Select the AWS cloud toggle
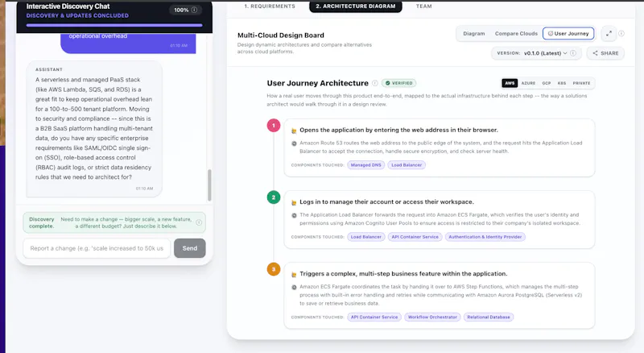The image size is (644, 353). tap(510, 83)
